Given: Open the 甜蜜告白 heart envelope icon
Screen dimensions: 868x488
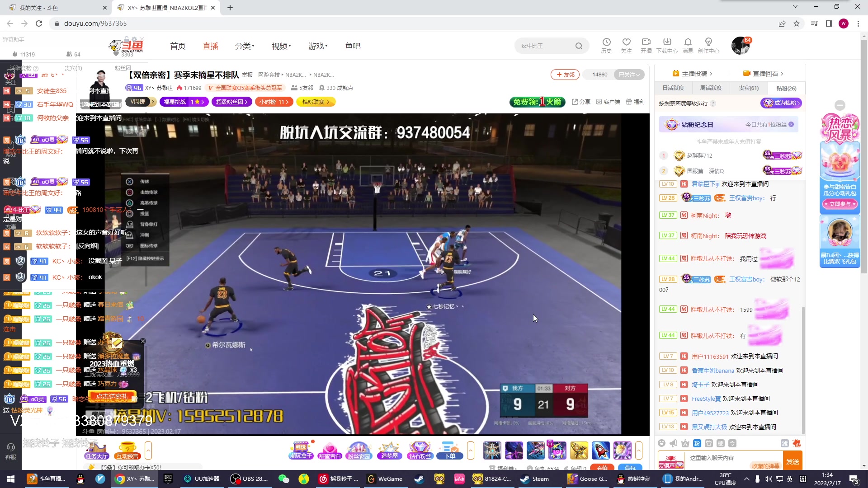Looking at the screenshot, I should pos(330,450).
